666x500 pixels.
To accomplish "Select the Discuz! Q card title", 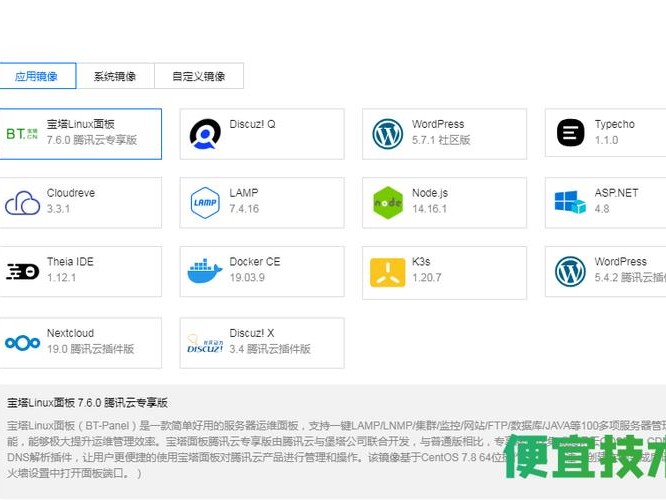I will tap(252, 124).
